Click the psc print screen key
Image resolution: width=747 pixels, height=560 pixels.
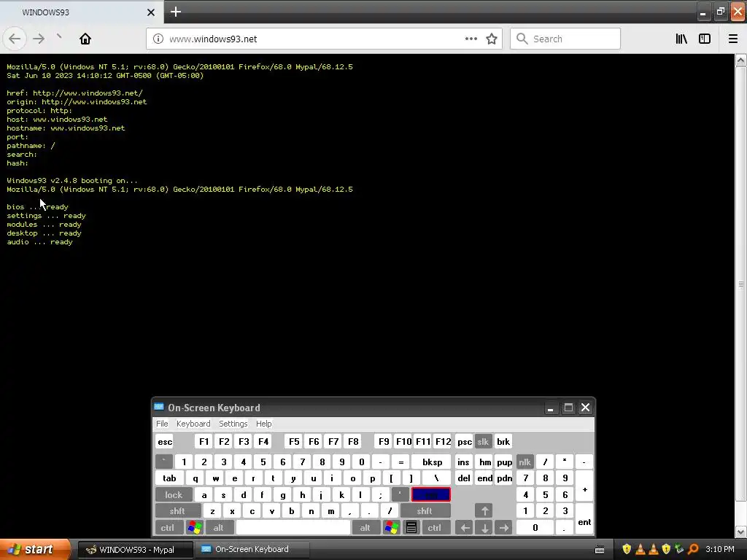[x=465, y=441]
